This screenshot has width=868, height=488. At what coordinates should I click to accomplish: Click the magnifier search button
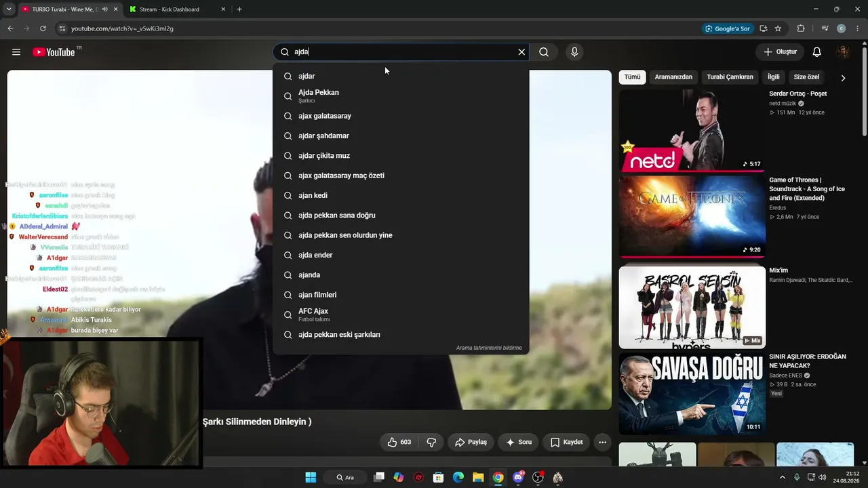click(544, 52)
